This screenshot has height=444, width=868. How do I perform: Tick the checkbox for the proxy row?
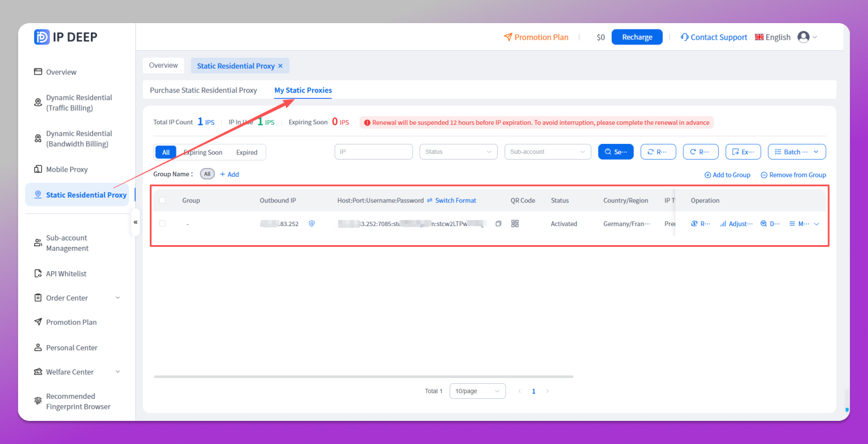click(163, 224)
